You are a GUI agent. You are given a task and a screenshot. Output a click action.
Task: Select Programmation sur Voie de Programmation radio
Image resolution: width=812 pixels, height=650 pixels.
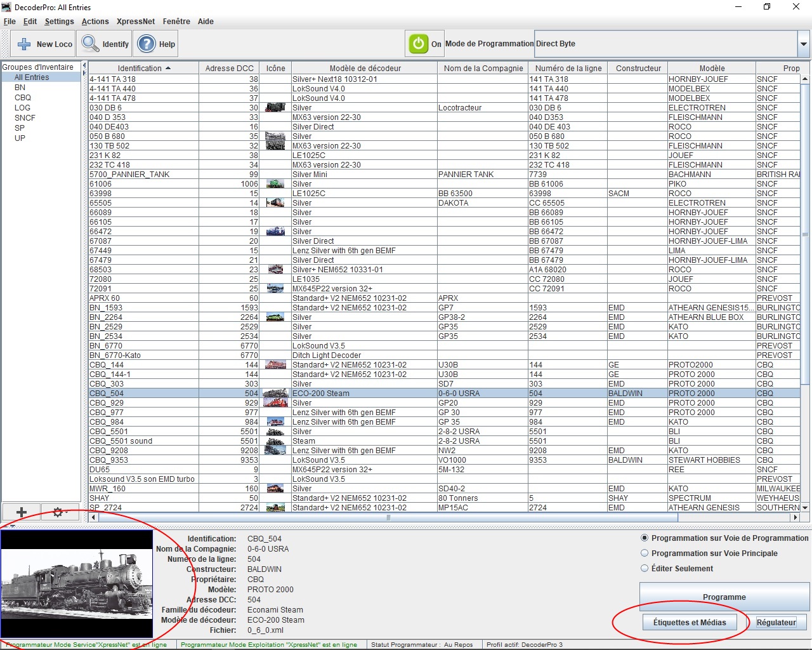pos(645,538)
